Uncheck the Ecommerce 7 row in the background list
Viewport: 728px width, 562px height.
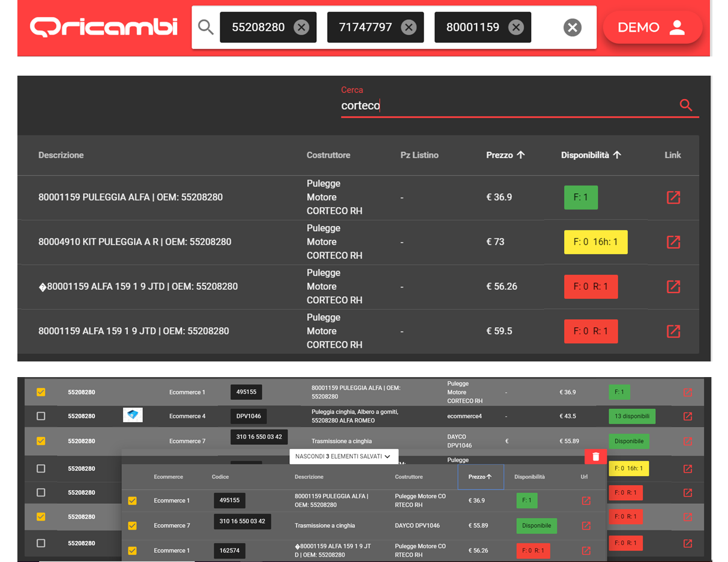point(41,441)
